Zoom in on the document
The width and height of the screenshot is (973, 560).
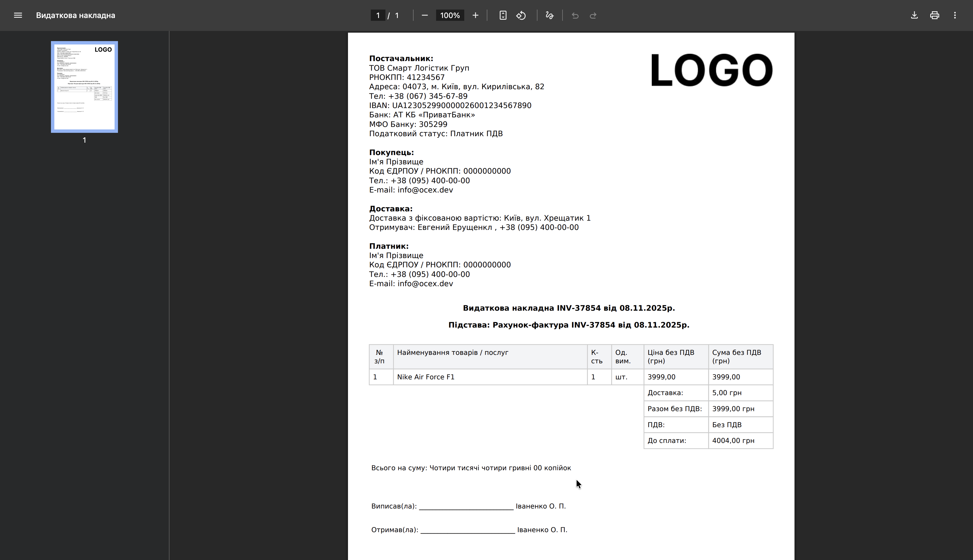pos(475,15)
